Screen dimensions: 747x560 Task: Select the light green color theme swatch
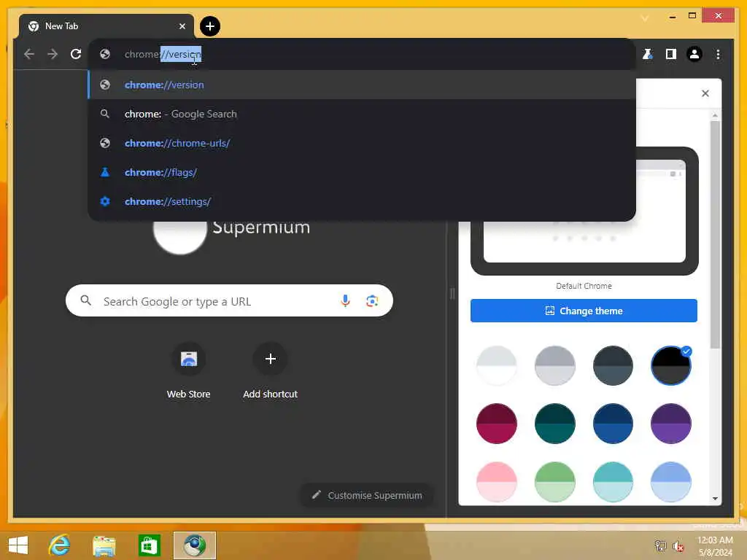pos(555,481)
